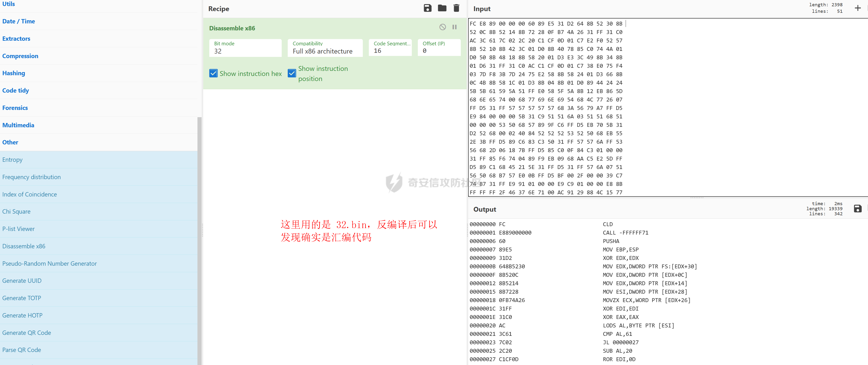
Task: Choose the Generate TOTP operation
Action: (x=98, y=298)
